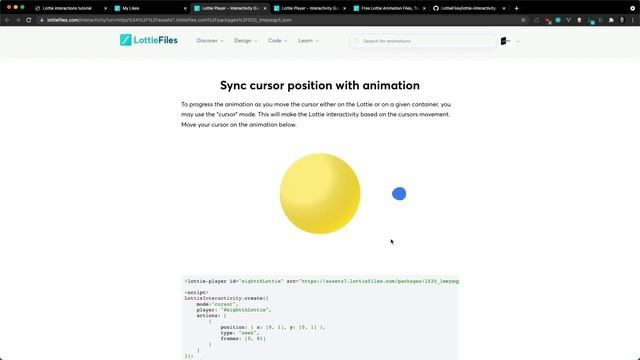Open the Learn menu

coord(308,40)
